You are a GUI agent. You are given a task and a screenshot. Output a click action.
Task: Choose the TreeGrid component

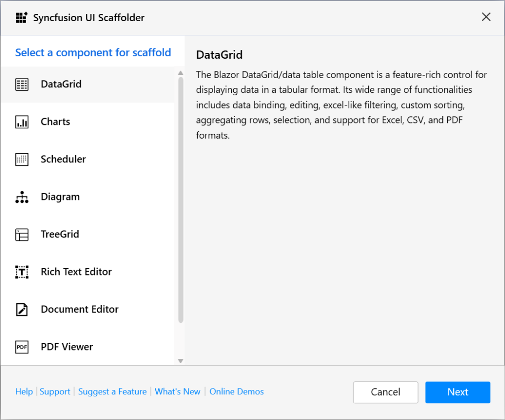tap(60, 234)
